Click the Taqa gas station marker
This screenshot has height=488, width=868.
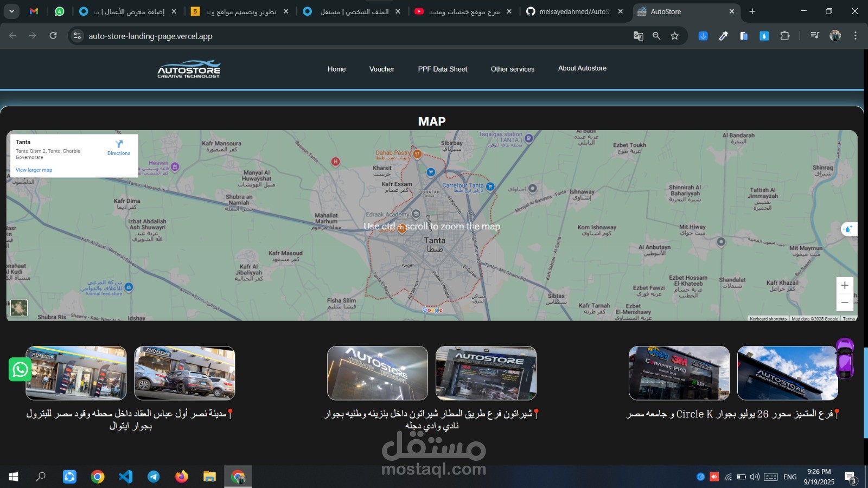[x=528, y=138]
